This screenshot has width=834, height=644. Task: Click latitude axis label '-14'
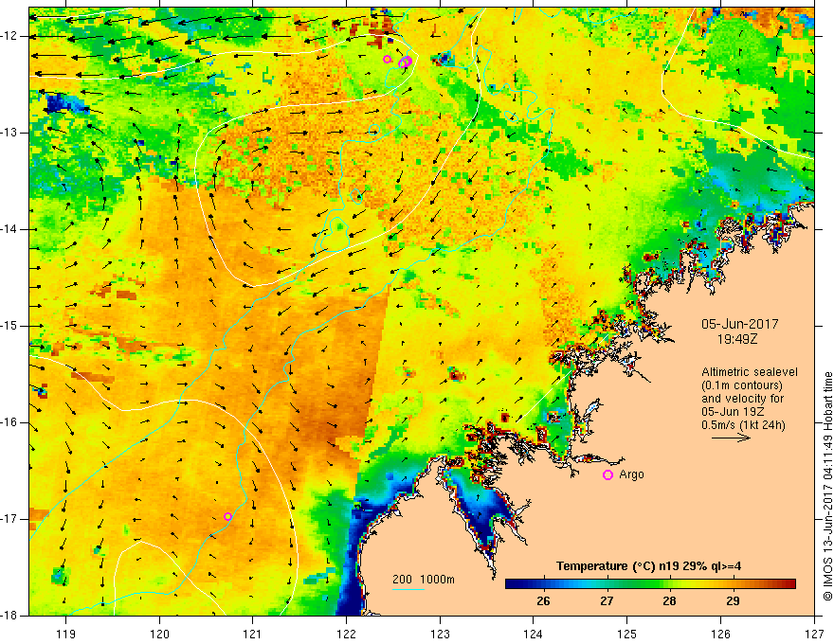click(x=9, y=229)
